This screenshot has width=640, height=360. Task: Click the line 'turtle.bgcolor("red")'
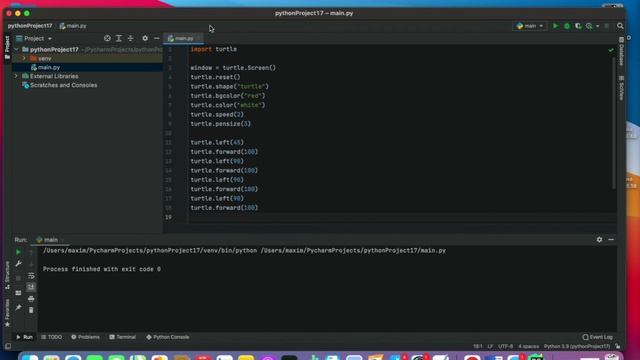[228, 96]
